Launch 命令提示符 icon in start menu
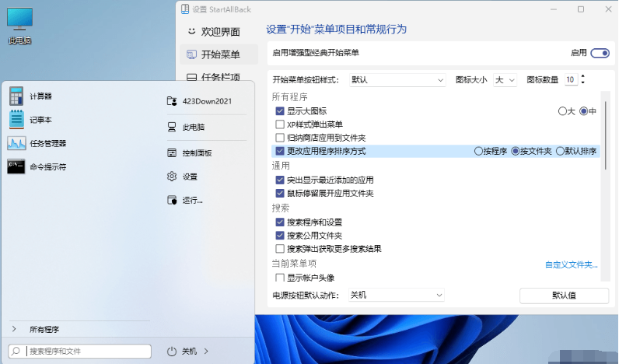Viewport: 619px width, 364px height. 16,166
